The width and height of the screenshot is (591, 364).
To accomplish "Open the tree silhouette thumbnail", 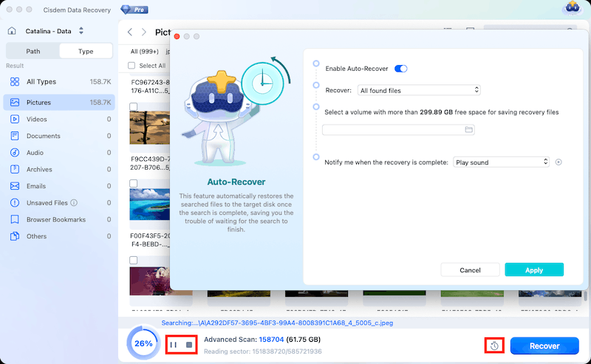I will coord(150,128).
